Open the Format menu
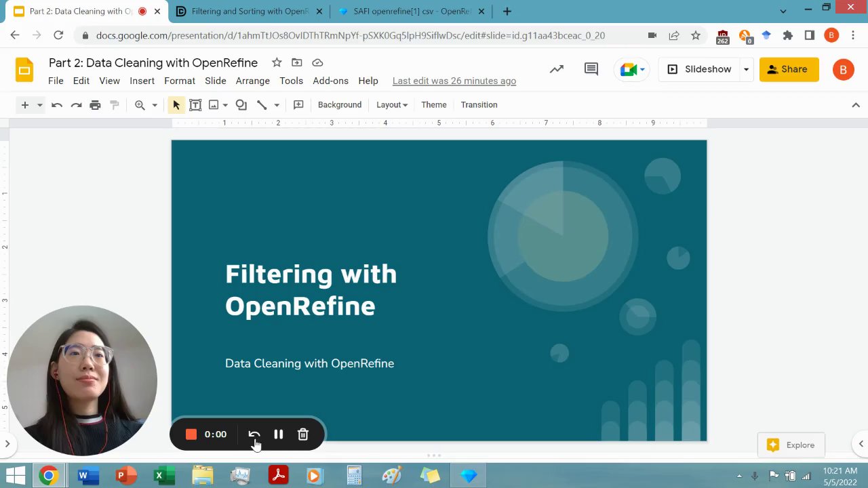This screenshot has height=488, width=868. click(180, 81)
